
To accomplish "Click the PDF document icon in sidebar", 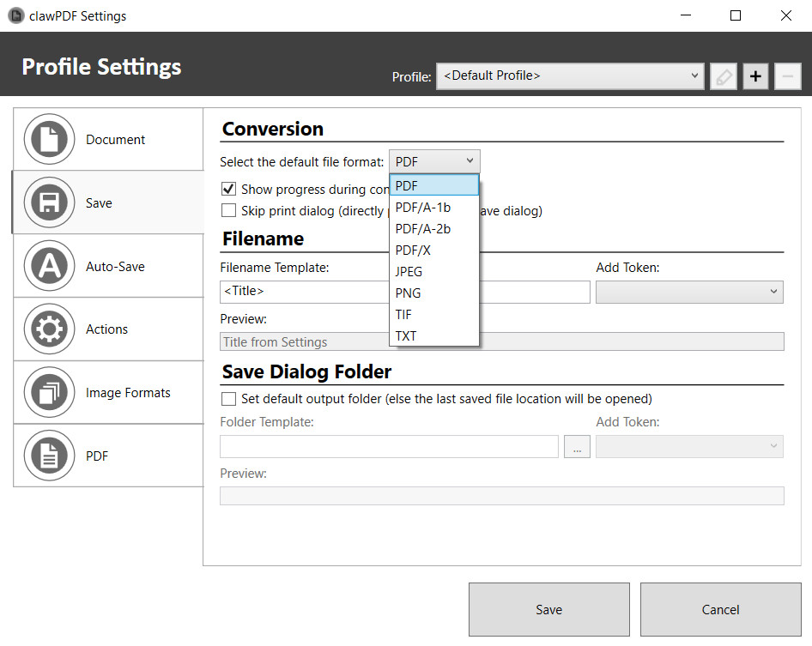I will coord(49,456).
